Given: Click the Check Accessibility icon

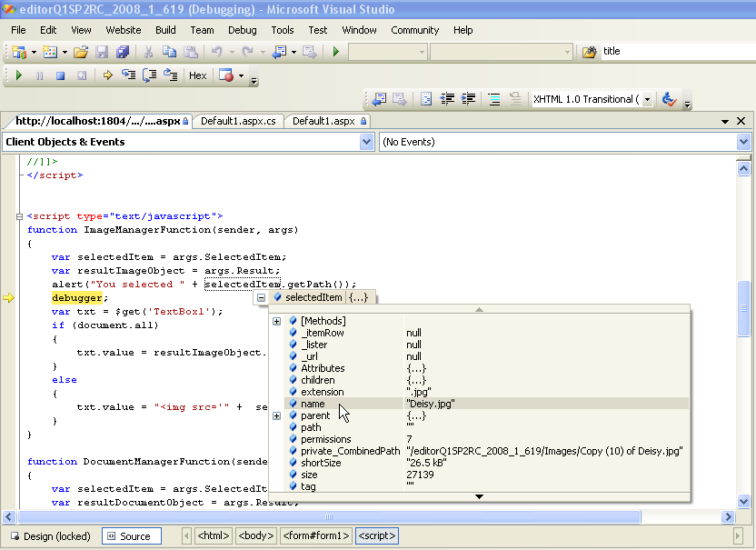Looking at the screenshot, I should (x=669, y=100).
